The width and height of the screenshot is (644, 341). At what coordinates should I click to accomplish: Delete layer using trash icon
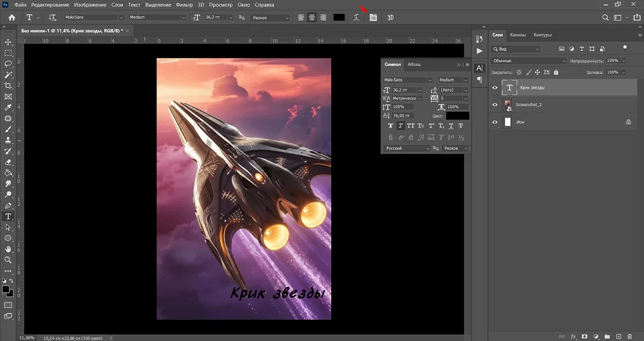tap(630, 336)
